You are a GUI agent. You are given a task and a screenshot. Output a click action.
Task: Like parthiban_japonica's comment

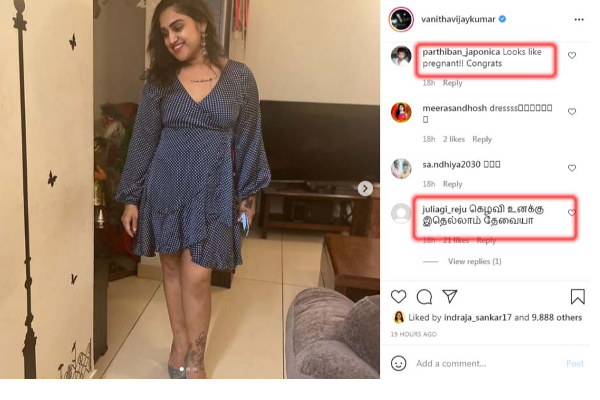(572, 55)
